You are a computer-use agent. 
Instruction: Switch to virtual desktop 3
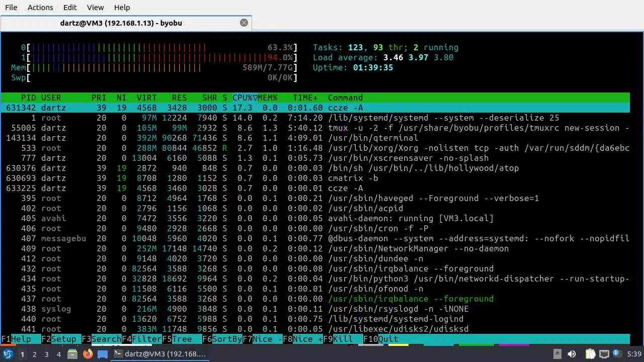tap(47, 354)
